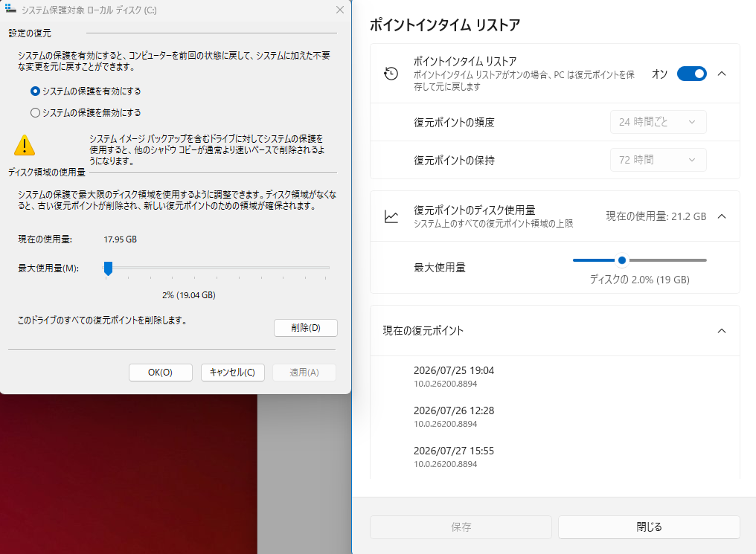Screen dimensions: 756x554
Task: Click the 現在の使用量: 21.2 GB text
Action: coord(656,217)
